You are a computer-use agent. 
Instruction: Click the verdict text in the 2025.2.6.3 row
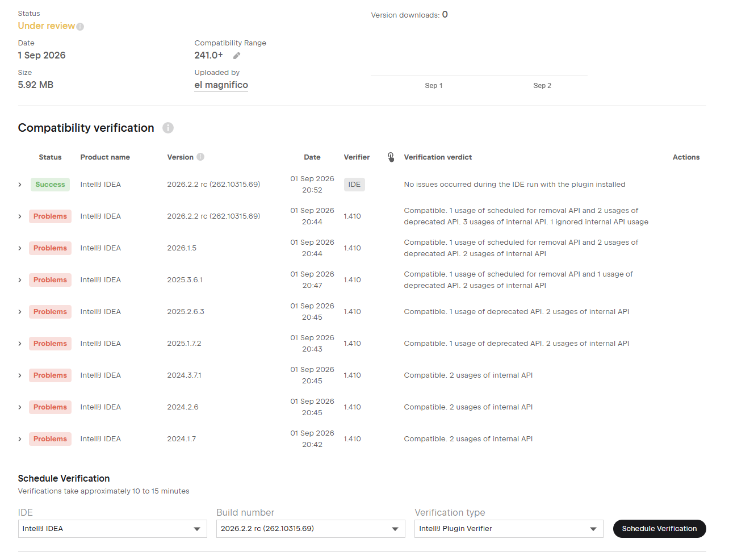tap(516, 312)
